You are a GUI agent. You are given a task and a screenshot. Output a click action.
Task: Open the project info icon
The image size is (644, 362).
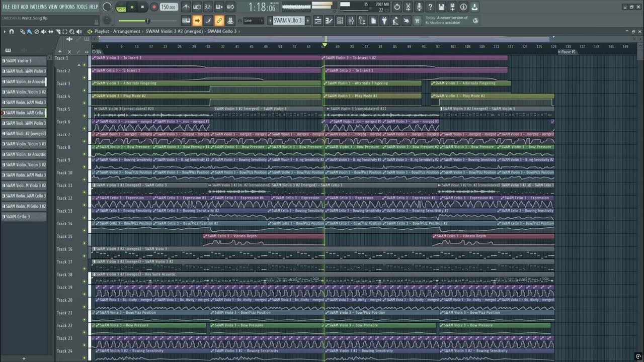tap(463, 8)
